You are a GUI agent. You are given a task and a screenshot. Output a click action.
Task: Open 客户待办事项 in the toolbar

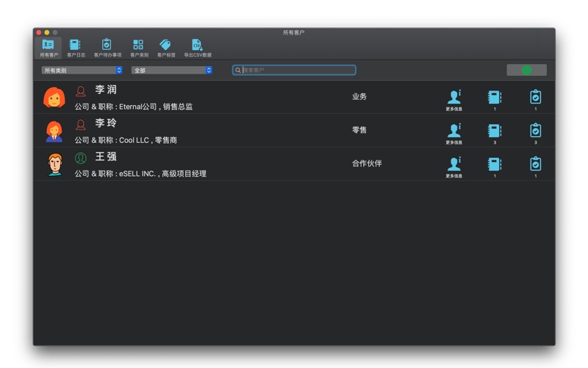click(x=107, y=46)
